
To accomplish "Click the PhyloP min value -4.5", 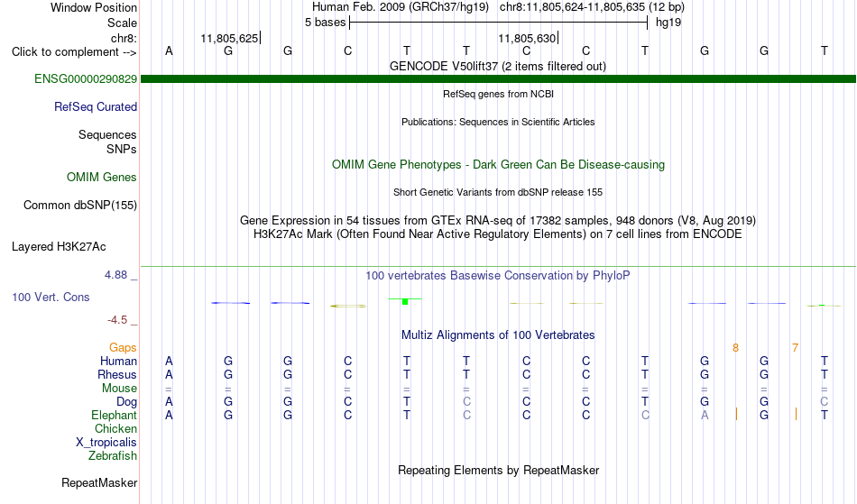I will click(x=117, y=319).
